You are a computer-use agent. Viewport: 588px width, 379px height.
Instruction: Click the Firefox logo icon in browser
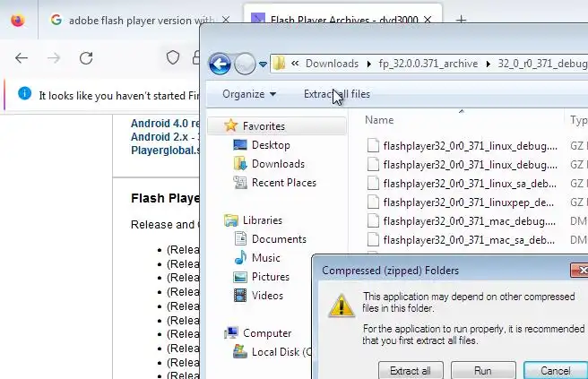coord(18,20)
